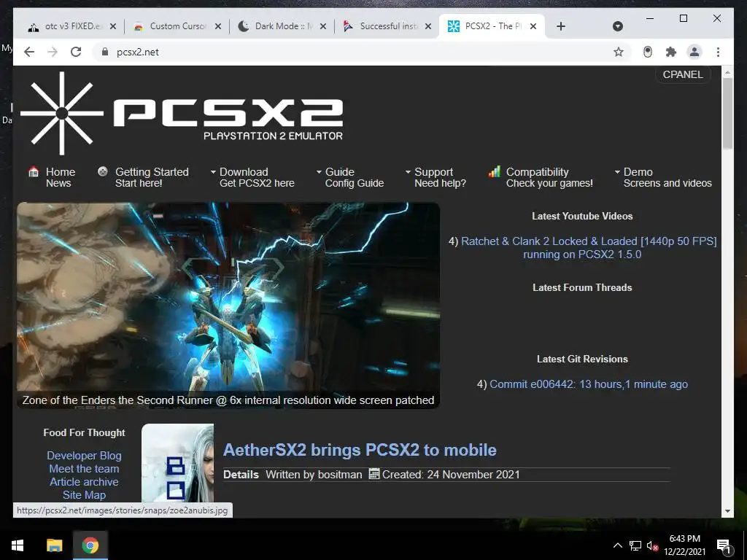Viewport: 747px width, 560px height.
Task: Click the CPANEL button
Action: click(x=683, y=75)
